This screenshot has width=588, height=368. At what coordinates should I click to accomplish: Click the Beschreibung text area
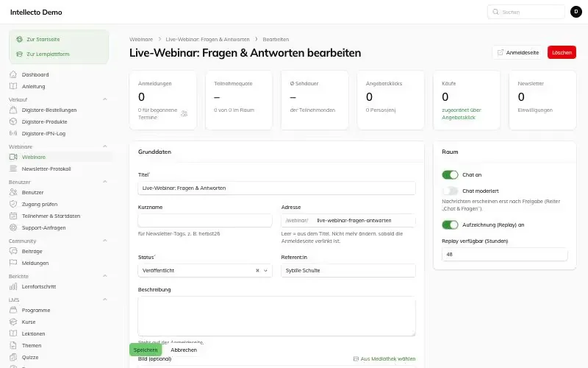(x=276, y=316)
